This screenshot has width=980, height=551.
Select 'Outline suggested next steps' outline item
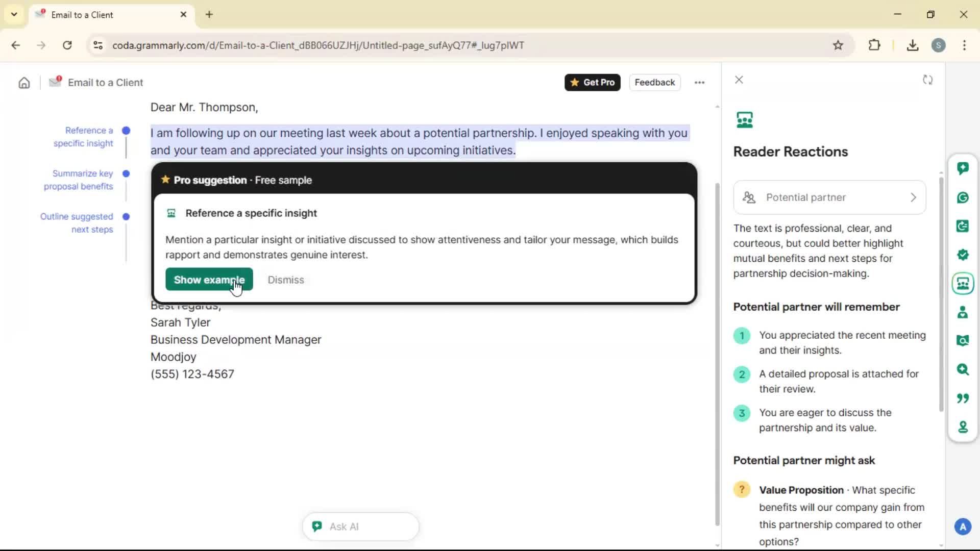pos(77,223)
